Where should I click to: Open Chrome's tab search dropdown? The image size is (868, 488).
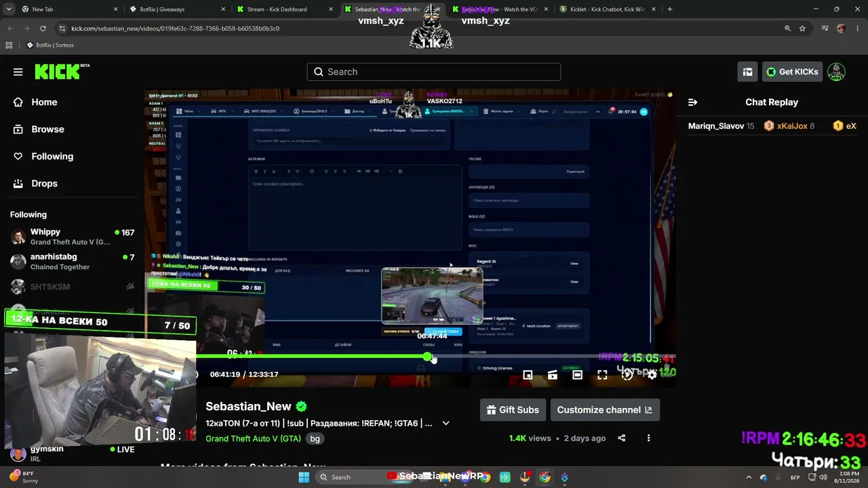10,9
